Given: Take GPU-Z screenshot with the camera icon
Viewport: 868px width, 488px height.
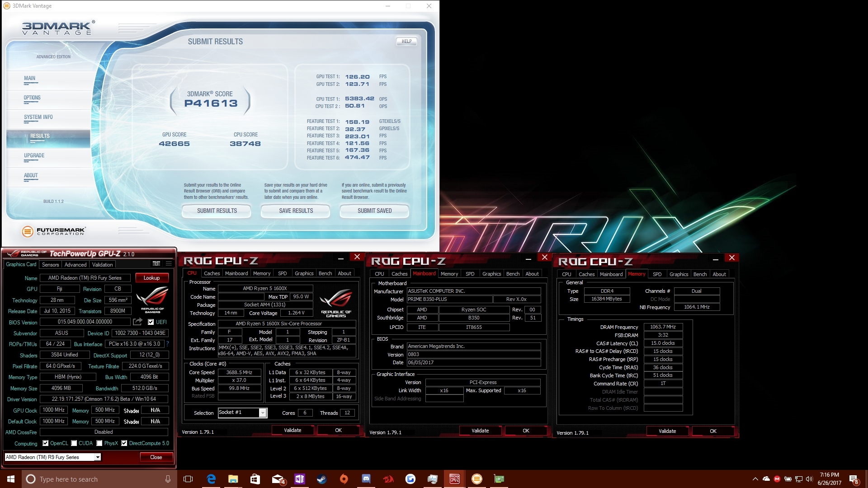Looking at the screenshot, I should click(156, 264).
